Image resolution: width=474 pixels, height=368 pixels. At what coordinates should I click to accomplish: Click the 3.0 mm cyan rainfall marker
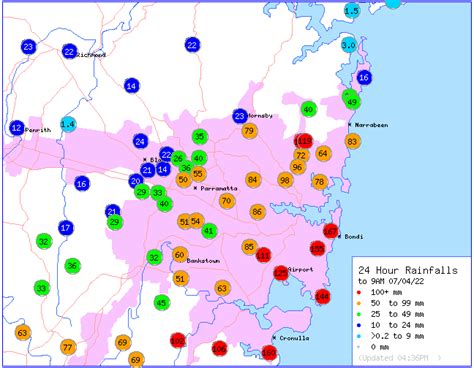(349, 45)
